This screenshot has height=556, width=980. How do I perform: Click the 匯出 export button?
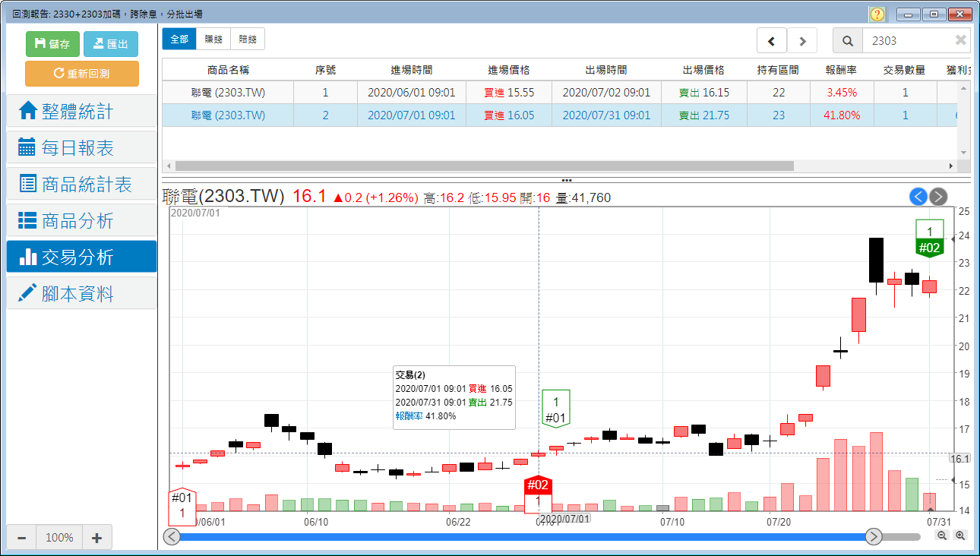(111, 44)
